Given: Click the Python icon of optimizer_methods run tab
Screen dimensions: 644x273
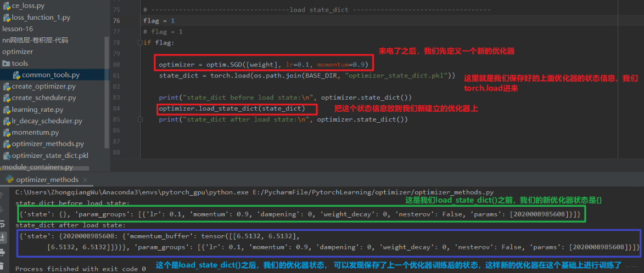Looking at the screenshot, I should point(9,180).
